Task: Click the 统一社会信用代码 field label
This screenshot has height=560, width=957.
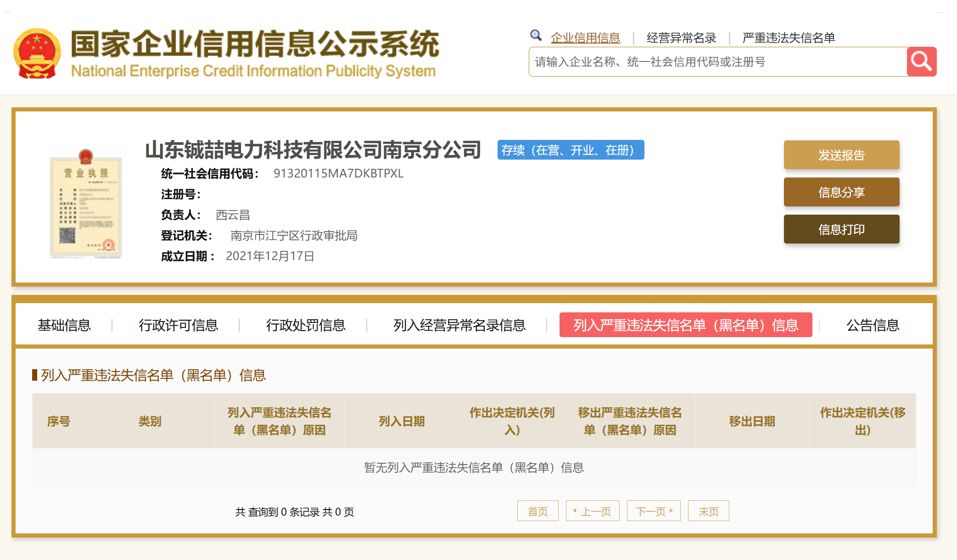Action: (210, 173)
